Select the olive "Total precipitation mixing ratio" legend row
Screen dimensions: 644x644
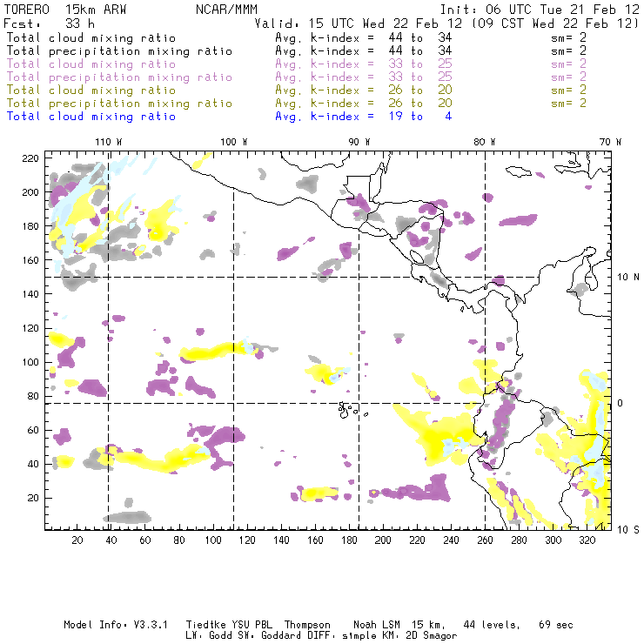(119, 103)
